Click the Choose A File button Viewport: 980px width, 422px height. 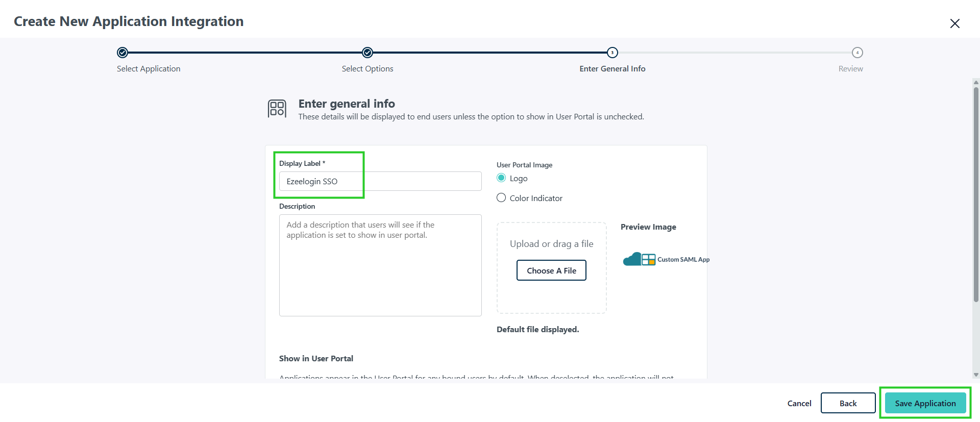551,270
